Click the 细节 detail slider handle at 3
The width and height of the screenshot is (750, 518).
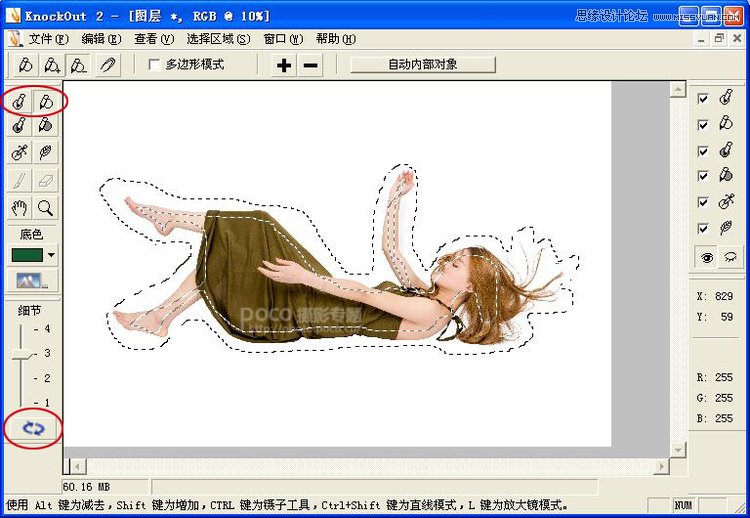tap(21, 354)
